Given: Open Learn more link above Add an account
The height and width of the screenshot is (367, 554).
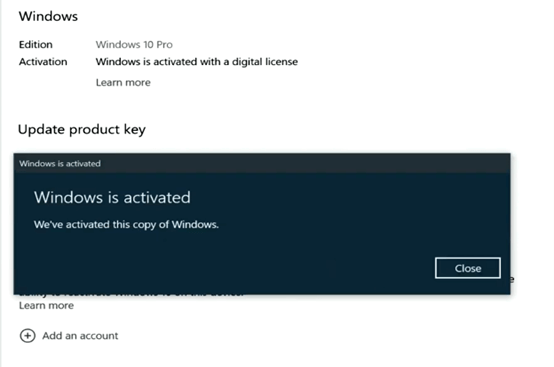Looking at the screenshot, I should pos(46,306).
